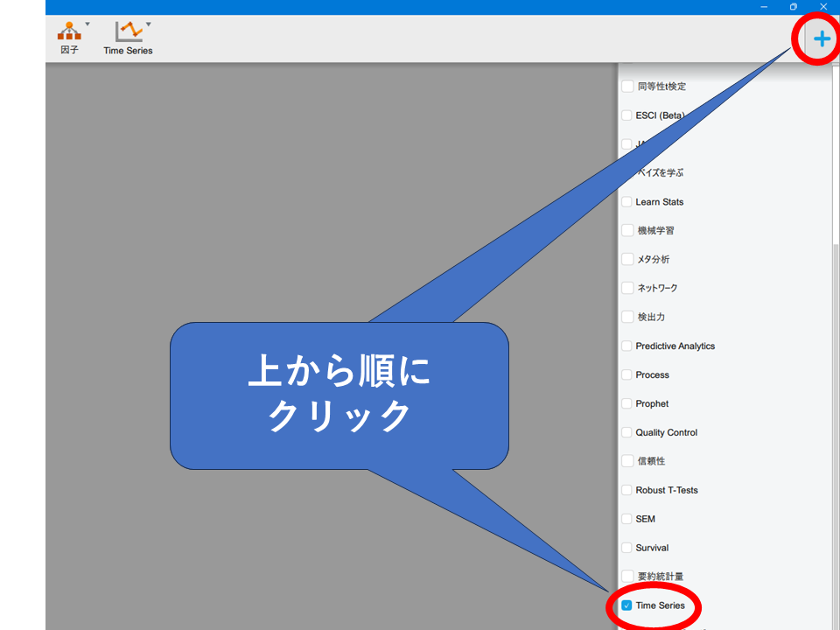Screen dimensions: 840x630
Task: Enable the 同等性t検定 module checkbox
Action: [x=627, y=87]
